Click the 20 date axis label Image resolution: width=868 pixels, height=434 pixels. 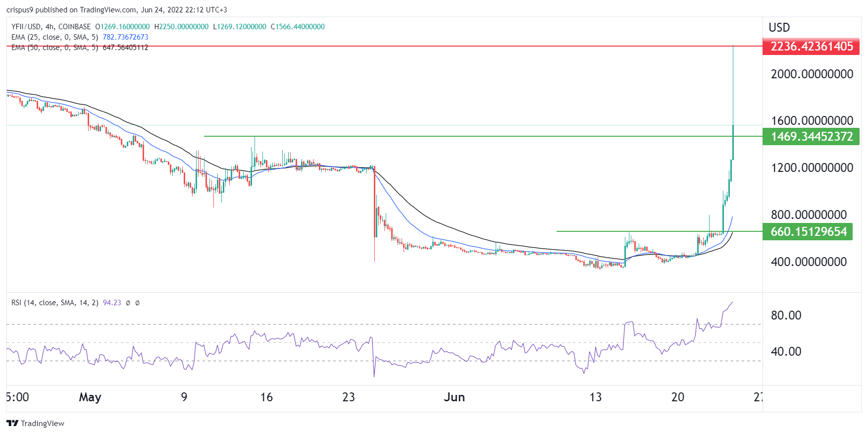coord(677,397)
